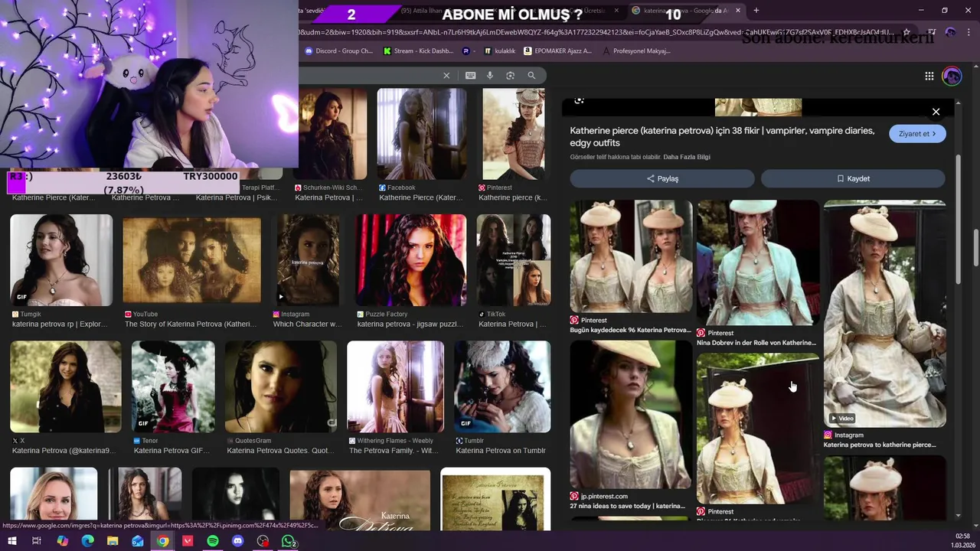Image resolution: width=980 pixels, height=551 pixels.
Task: Close the image preview panel
Action: coord(936,112)
